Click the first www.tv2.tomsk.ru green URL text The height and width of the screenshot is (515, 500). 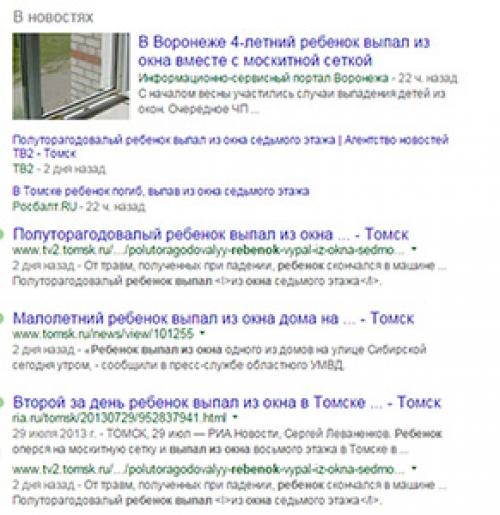pyautogui.click(x=208, y=250)
